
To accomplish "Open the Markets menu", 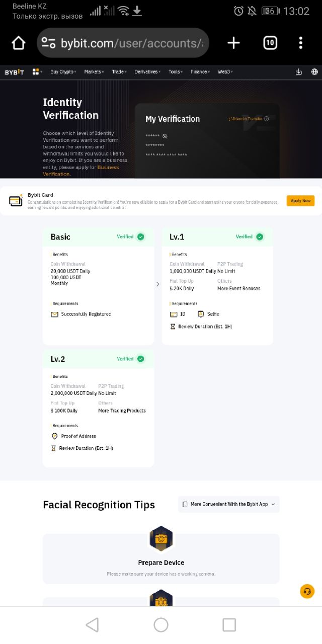I will tap(94, 72).
